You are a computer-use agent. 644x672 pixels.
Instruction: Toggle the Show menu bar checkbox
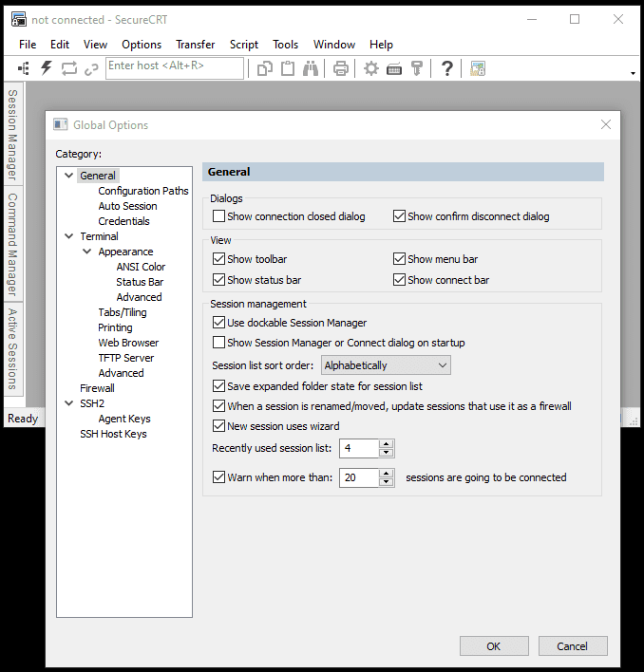point(399,259)
